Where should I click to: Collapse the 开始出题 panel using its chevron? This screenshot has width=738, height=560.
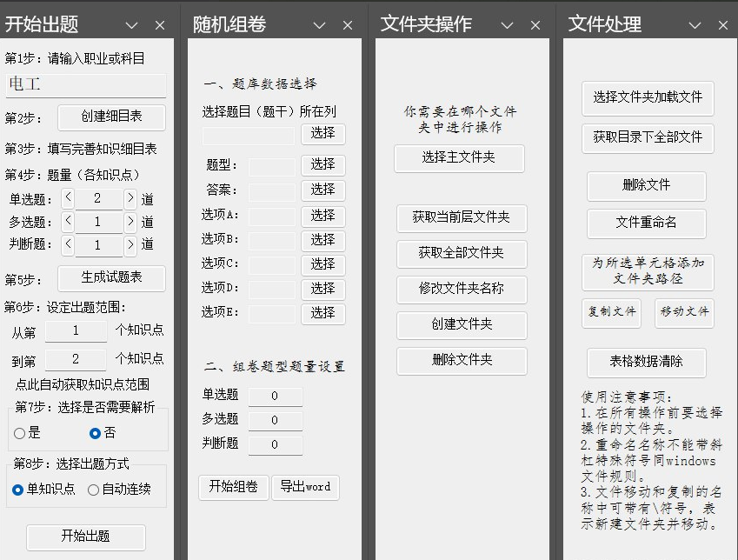(131, 24)
